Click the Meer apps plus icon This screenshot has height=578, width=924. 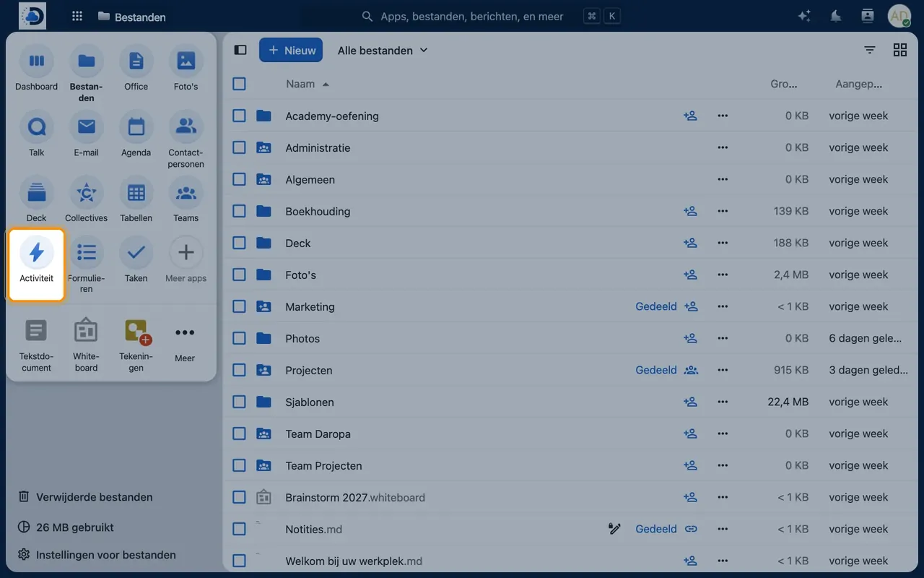(x=186, y=253)
